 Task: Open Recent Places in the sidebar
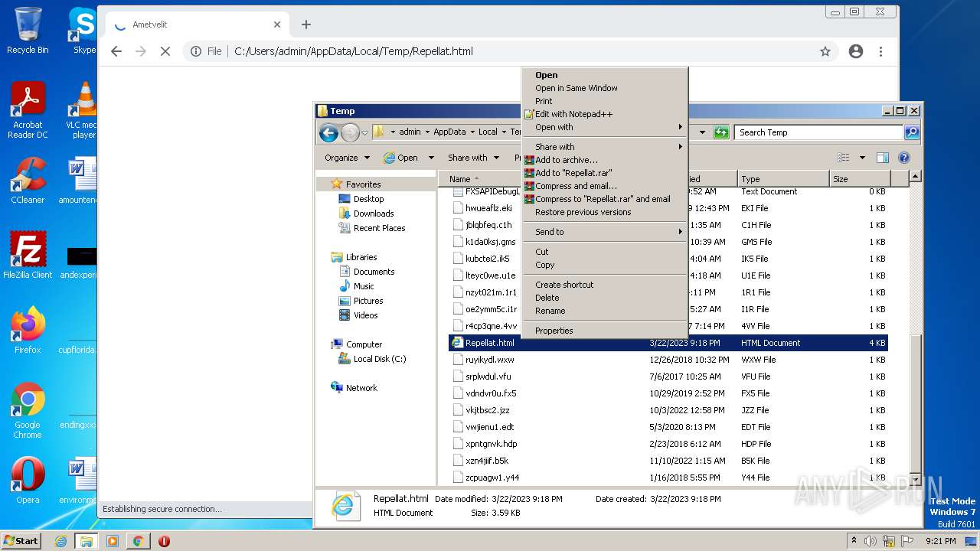(x=372, y=228)
